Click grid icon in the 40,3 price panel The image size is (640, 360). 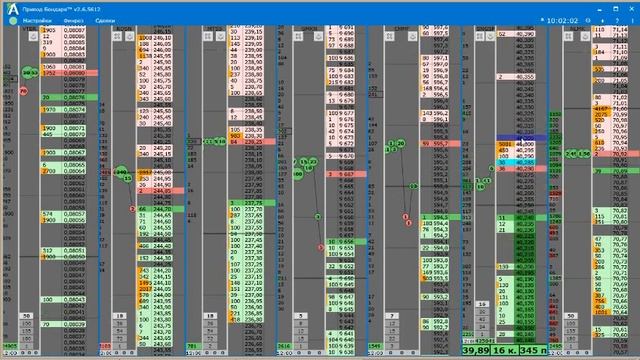pyautogui.click(x=480, y=37)
